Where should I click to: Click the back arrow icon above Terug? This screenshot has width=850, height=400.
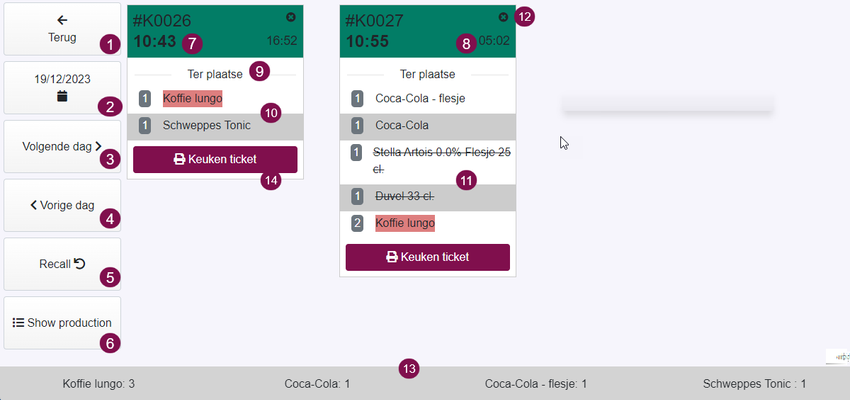tap(62, 21)
